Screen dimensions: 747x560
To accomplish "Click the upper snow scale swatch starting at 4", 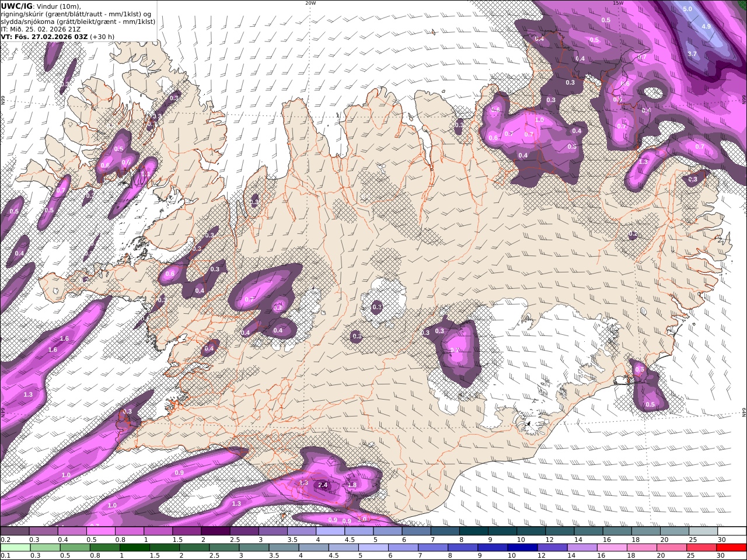I will pyautogui.click(x=330, y=531).
